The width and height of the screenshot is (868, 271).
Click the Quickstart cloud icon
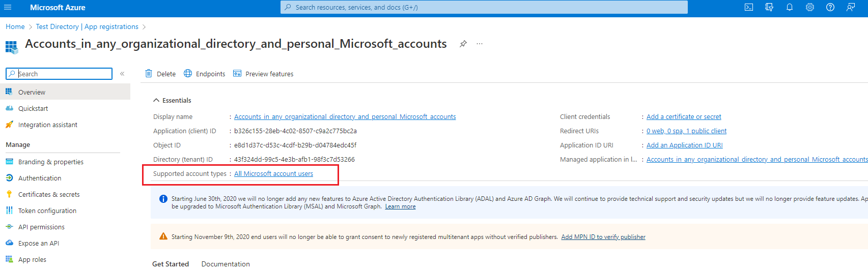[x=9, y=108]
